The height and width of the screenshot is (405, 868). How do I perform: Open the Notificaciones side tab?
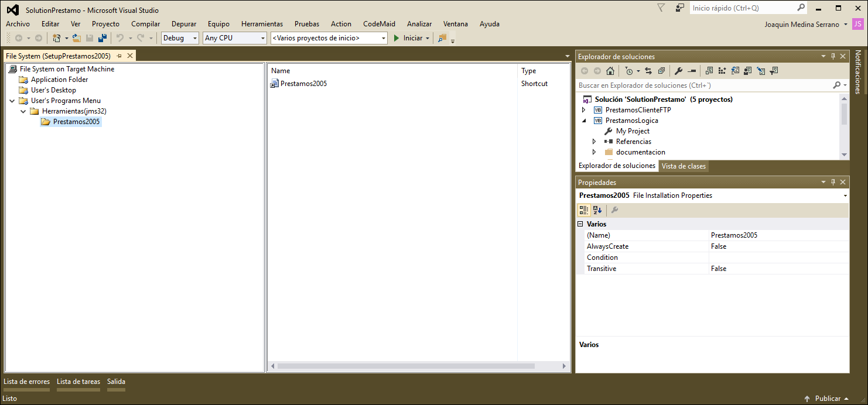click(858, 72)
